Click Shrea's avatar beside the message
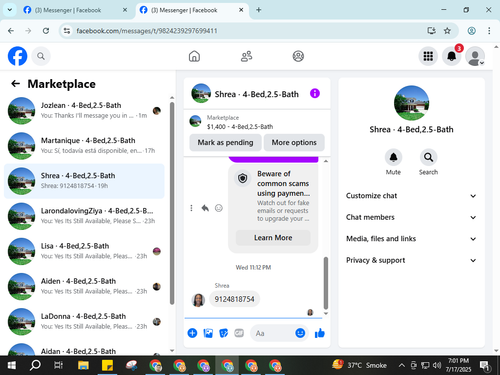Image resolution: width=500 pixels, height=375 pixels. point(198,300)
